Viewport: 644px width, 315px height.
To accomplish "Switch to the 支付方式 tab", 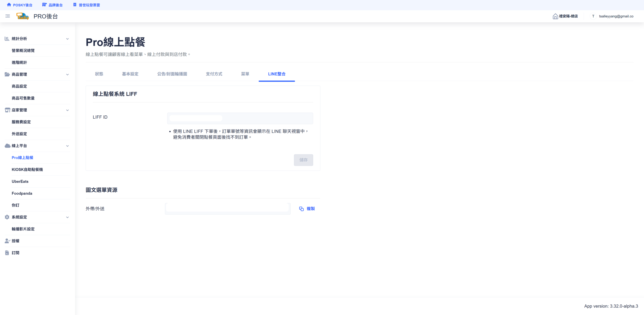I will coord(214,74).
